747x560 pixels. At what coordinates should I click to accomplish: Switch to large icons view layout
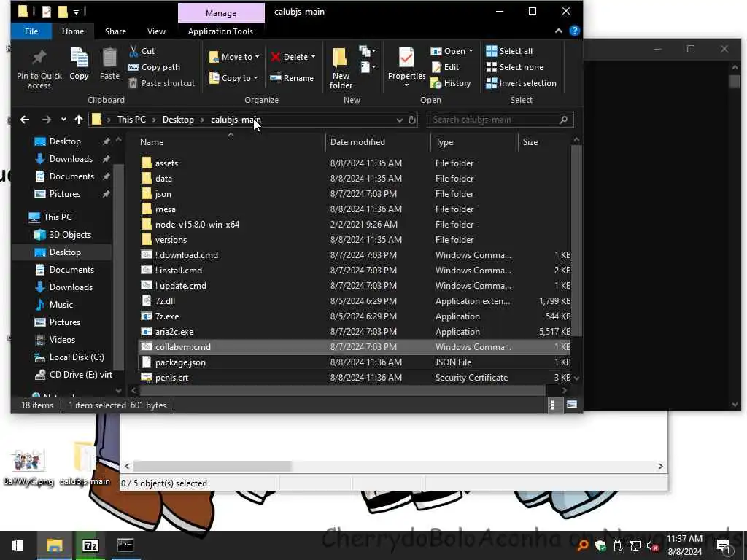(x=572, y=405)
